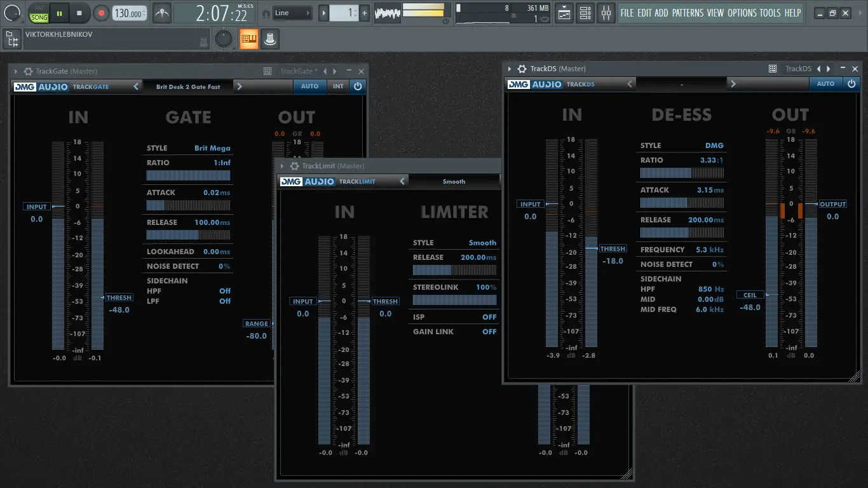The image size is (868, 488).
Task: Click next preset triangle in TrackDS title bar
Action: (828, 69)
